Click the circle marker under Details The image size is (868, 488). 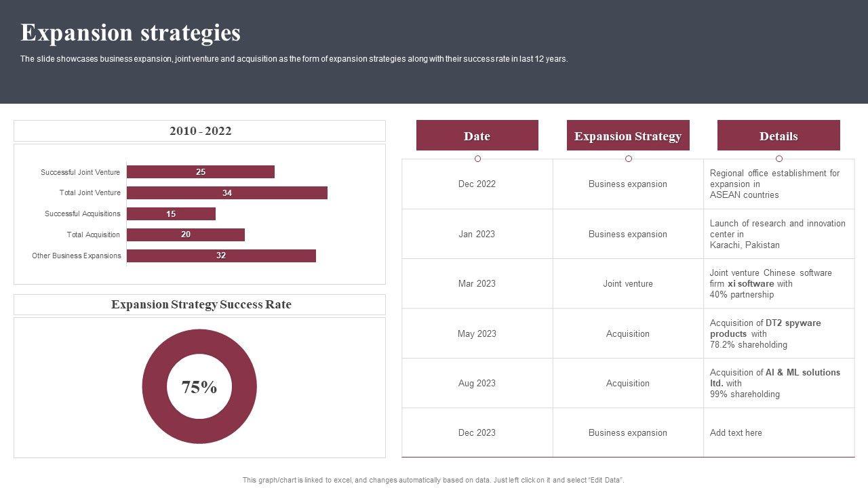click(x=779, y=159)
